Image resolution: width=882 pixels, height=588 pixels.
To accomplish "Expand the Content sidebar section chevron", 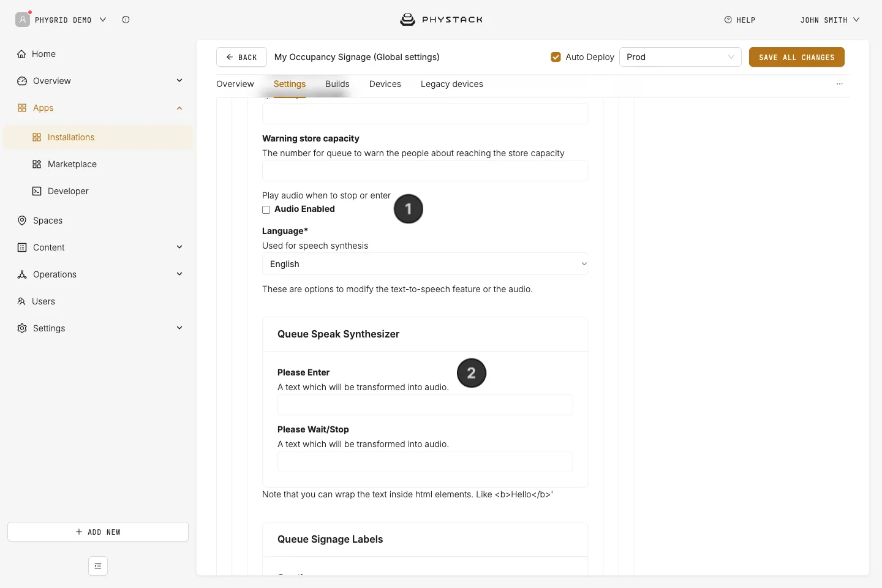I will coord(179,247).
